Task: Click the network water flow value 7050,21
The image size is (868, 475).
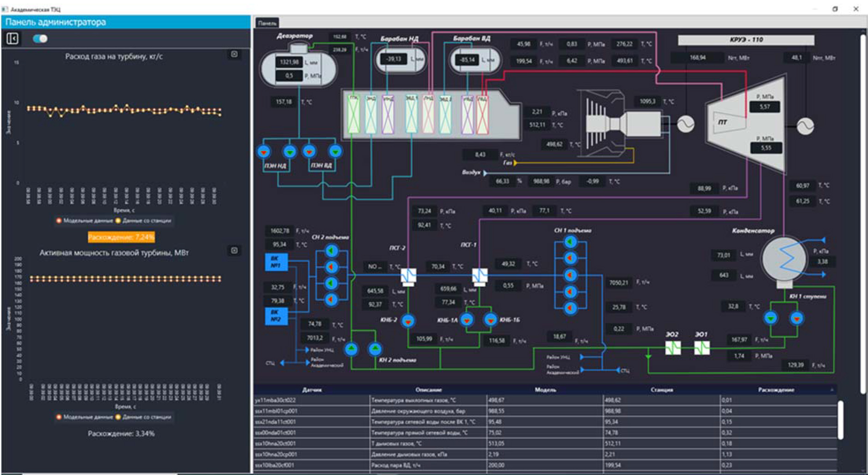Action: click(619, 283)
